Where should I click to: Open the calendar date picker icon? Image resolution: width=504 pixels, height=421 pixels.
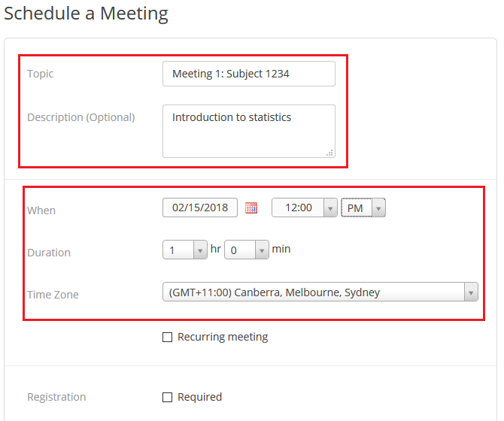pyautogui.click(x=251, y=208)
